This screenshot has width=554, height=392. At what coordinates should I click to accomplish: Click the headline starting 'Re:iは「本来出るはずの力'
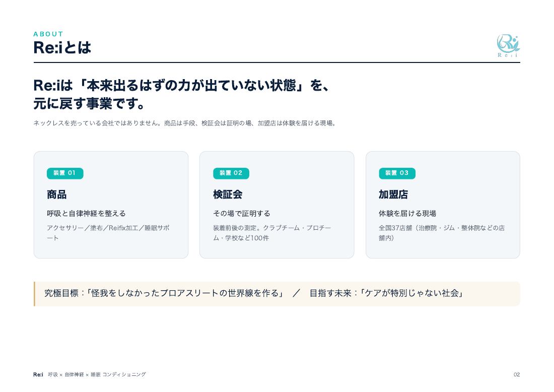(181, 86)
